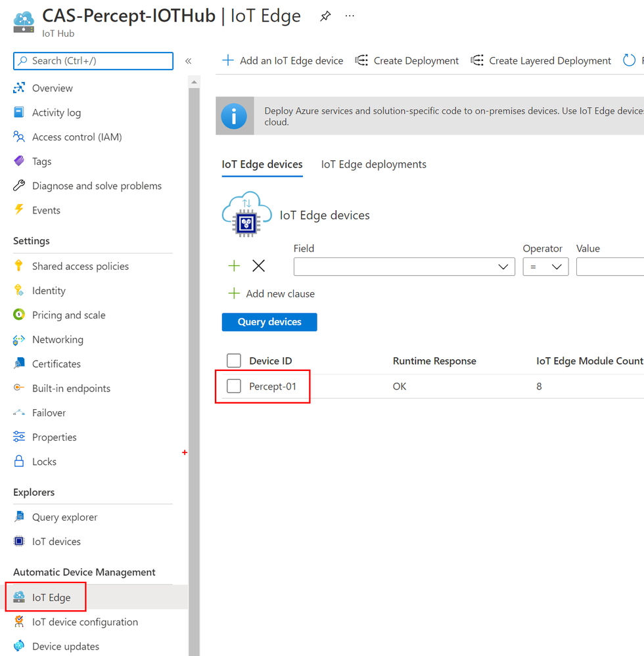This screenshot has height=656, width=644.
Task: Click the Query explorer icon
Action: (19, 517)
